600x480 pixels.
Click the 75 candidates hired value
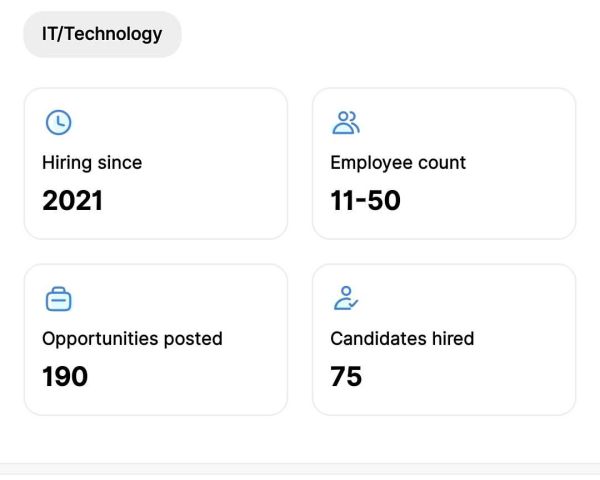pyautogui.click(x=346, y=377)
